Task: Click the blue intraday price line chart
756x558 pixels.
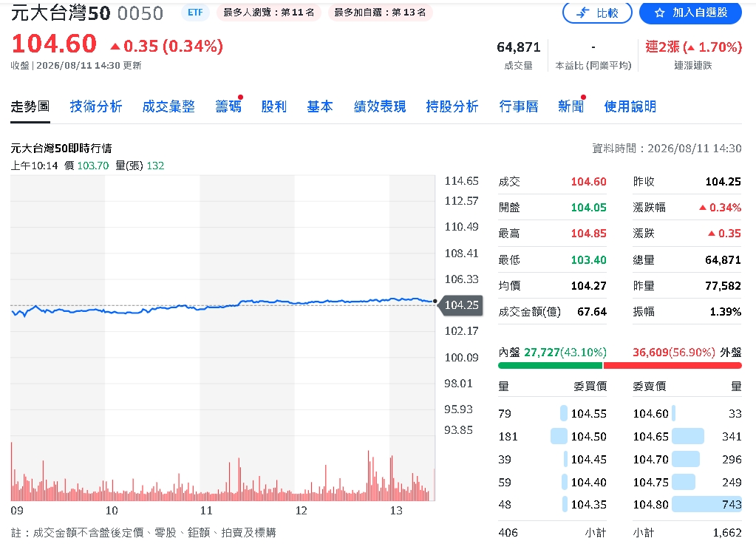Action: coord(222,306)
